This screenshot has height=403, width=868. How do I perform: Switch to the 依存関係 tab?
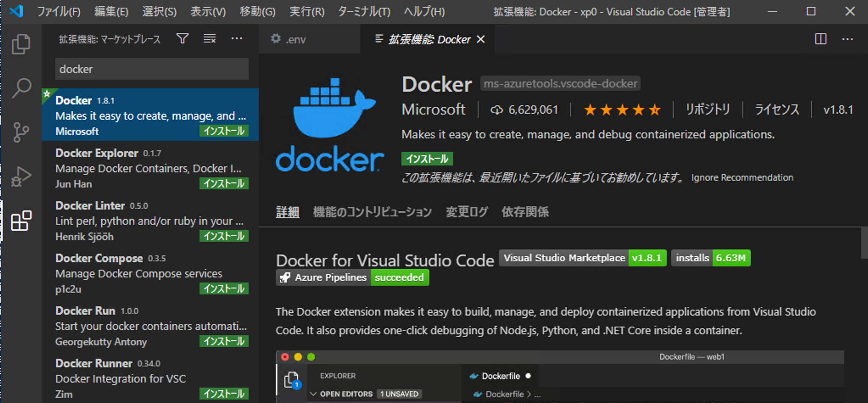click(525, 212)
